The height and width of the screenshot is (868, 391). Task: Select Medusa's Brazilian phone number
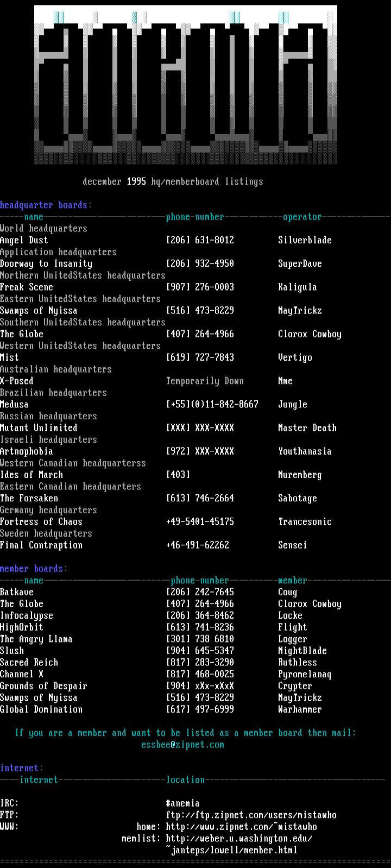pyautogui.click(x=212, y=405)
